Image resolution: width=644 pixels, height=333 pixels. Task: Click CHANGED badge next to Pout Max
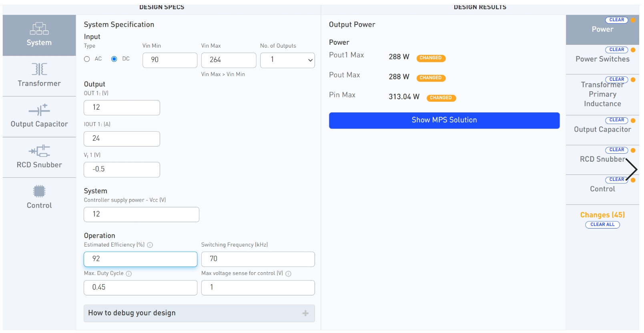[x=431, y=78]
